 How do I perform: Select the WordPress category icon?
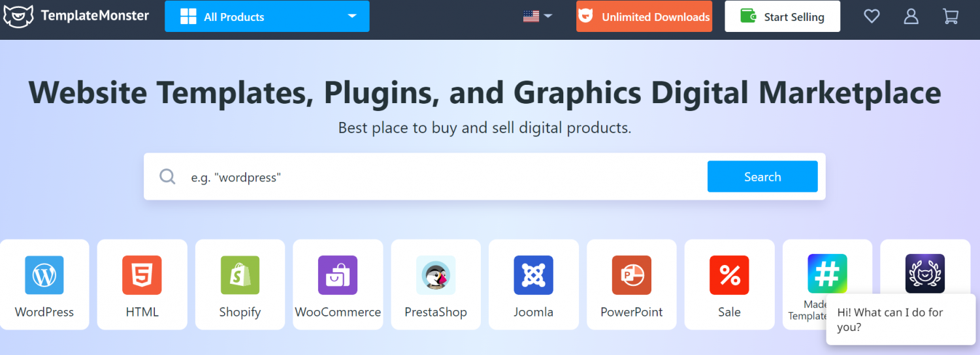tap(44, 275)
